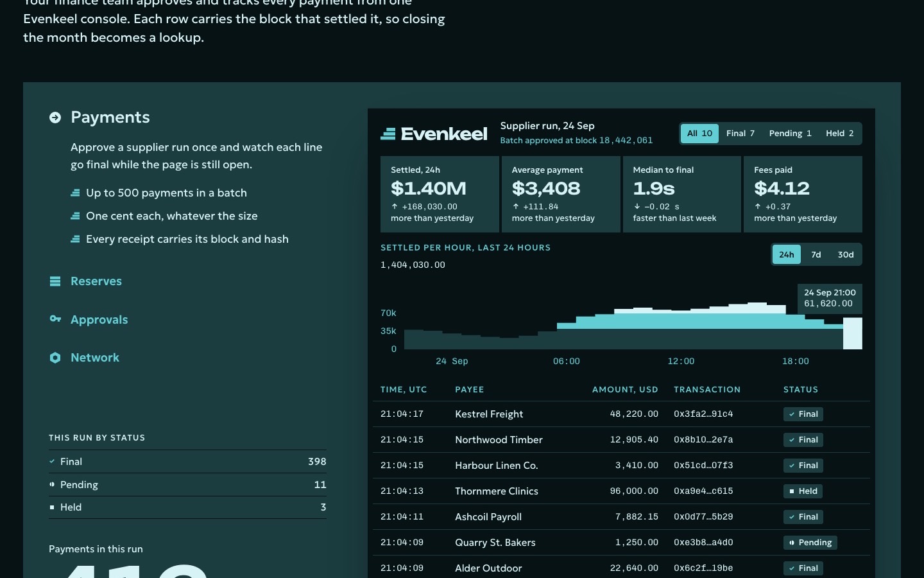
Task: Select the 24h chart range
Action: click(787, 254)
